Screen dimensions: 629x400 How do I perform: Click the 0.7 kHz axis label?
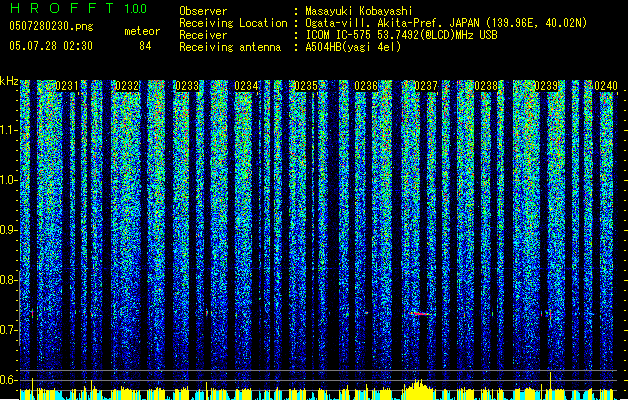point(9,330)
